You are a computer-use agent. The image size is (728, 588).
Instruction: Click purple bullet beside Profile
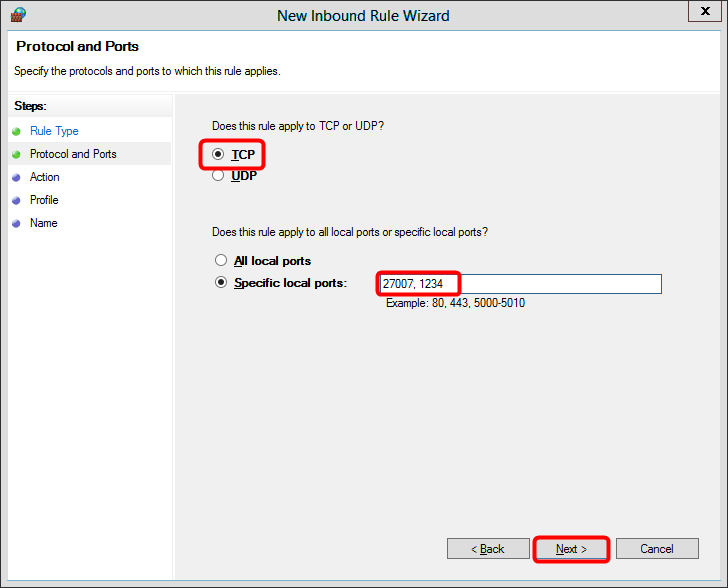(16, 200)
